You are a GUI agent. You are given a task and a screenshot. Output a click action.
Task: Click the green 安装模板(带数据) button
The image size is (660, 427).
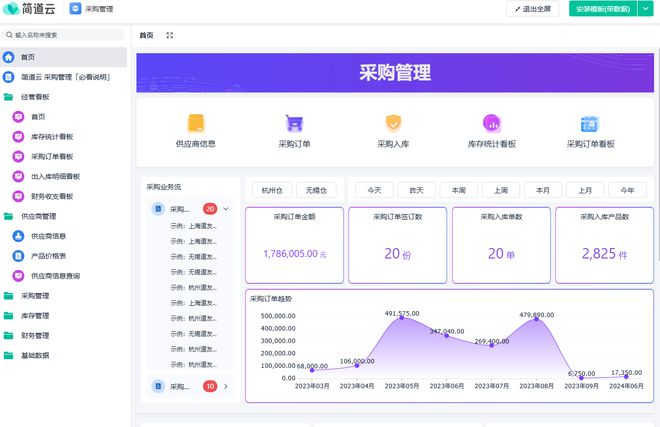click(x=603, y=9)
